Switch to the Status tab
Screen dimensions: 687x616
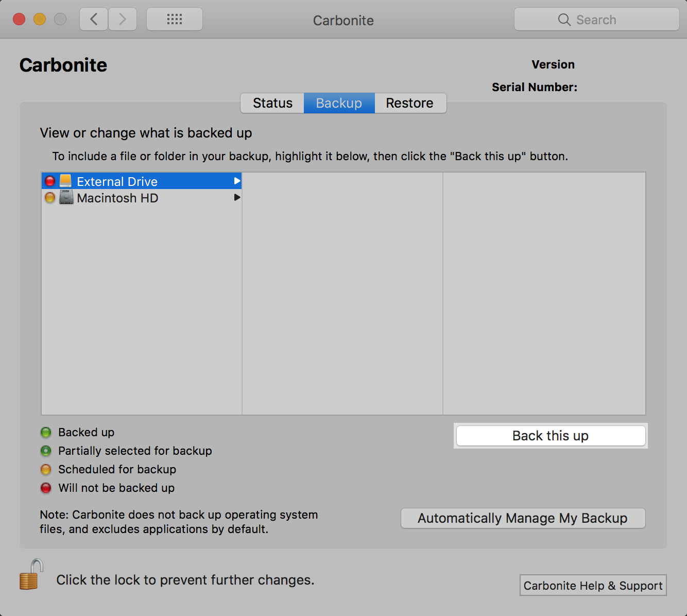click(272, 103)
